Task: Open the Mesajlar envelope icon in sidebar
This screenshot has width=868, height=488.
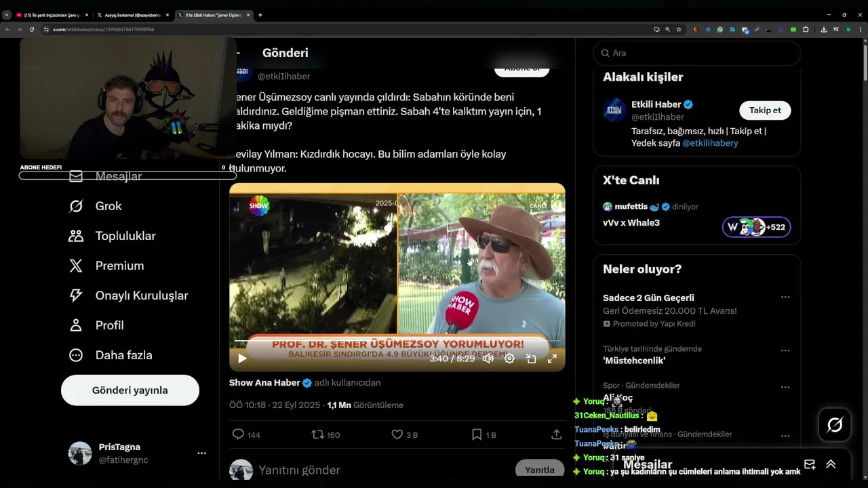Action: [x=76, y=176]
